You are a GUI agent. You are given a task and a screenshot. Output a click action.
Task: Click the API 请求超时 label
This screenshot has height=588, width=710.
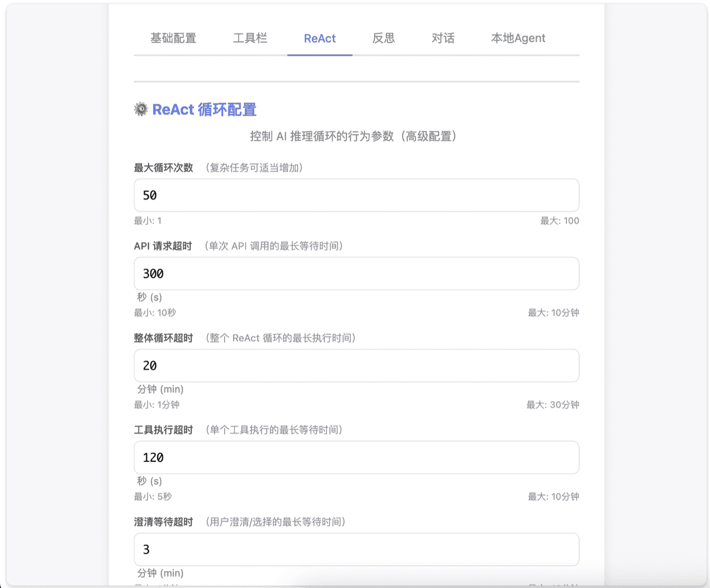(x=163, y=246)
